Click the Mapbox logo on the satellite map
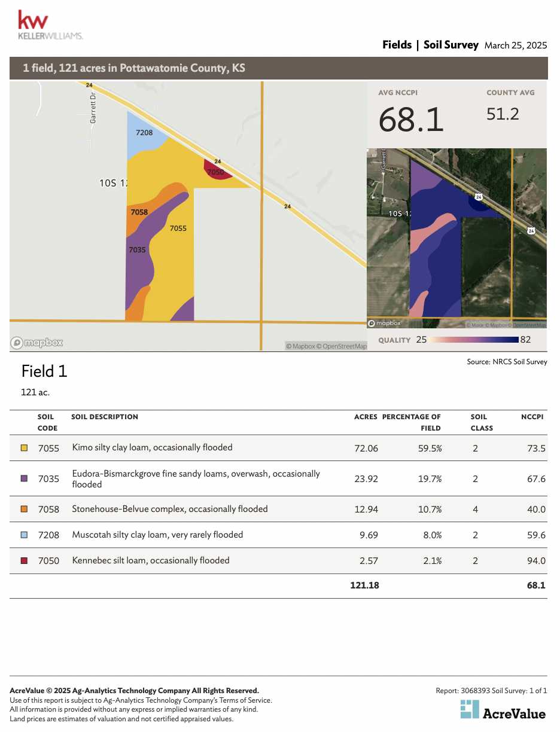The image size is (560, 732). tap(384, 323)
